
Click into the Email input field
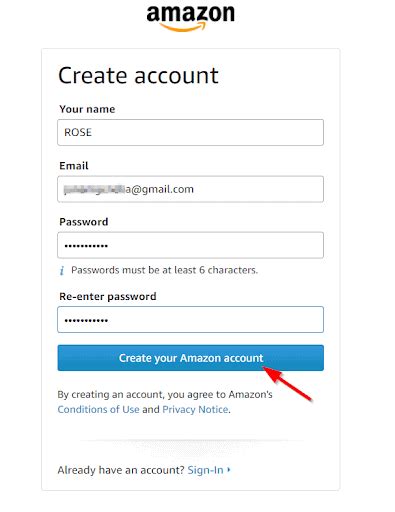tap(190, 189)
